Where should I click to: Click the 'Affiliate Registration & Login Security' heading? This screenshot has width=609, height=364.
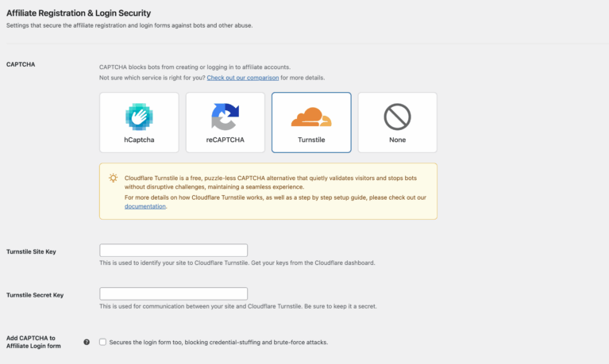79,13
